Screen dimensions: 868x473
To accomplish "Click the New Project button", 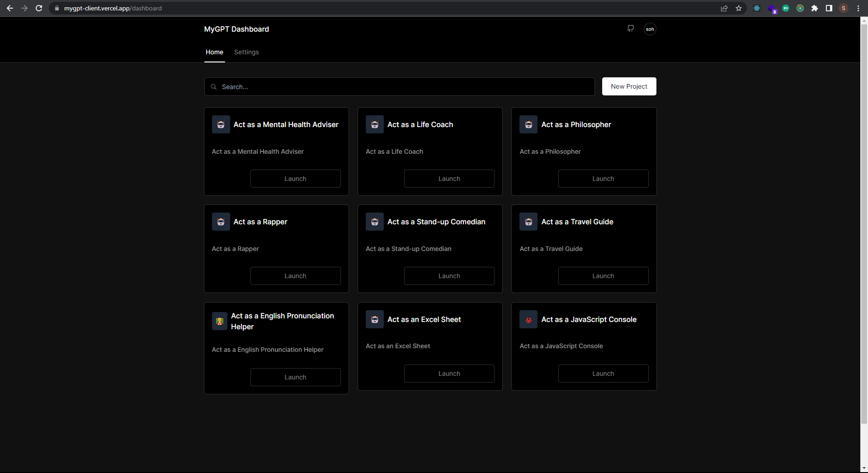I will coord(629,86).
